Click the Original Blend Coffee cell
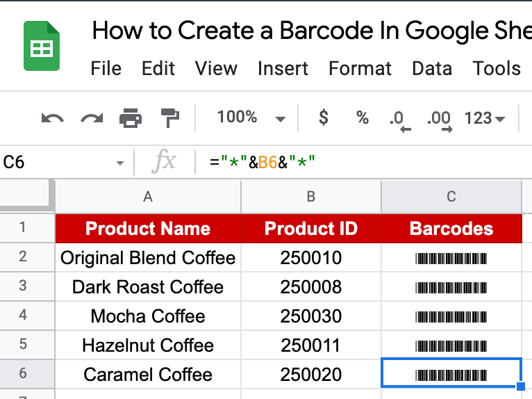This screenshot has height=399, width=532. point(148,257)
